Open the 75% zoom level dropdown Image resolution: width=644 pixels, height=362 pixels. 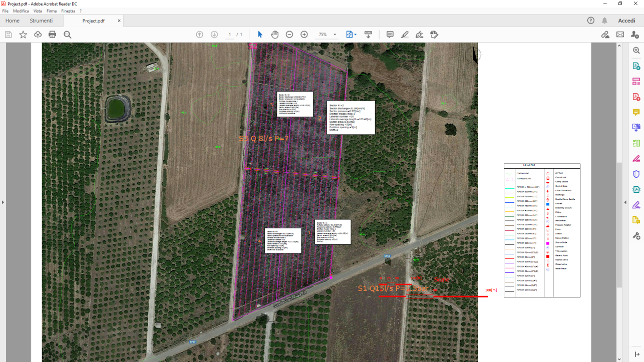(x=326, y=35)
